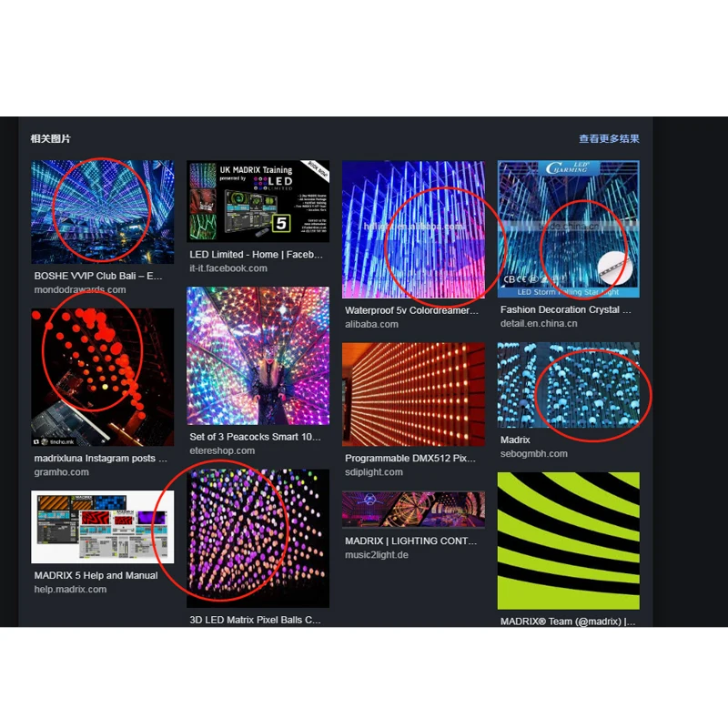Click MADRIX | LIGHTING CONT title
Screen dimensions: 728x728
click(x=410, y=541)
